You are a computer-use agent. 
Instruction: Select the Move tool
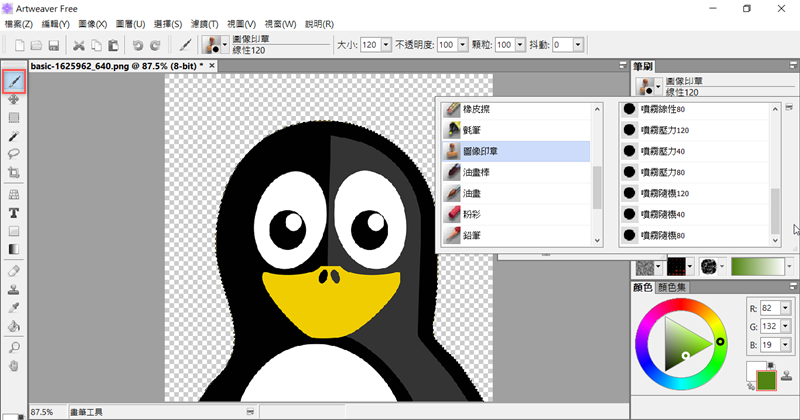14,99
